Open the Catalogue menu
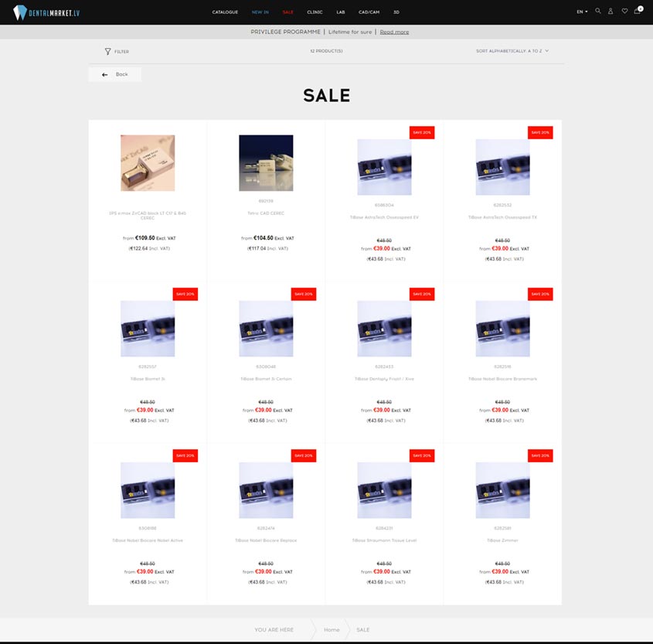The height and width of the screenshot is (644, 653). (225, 12)
